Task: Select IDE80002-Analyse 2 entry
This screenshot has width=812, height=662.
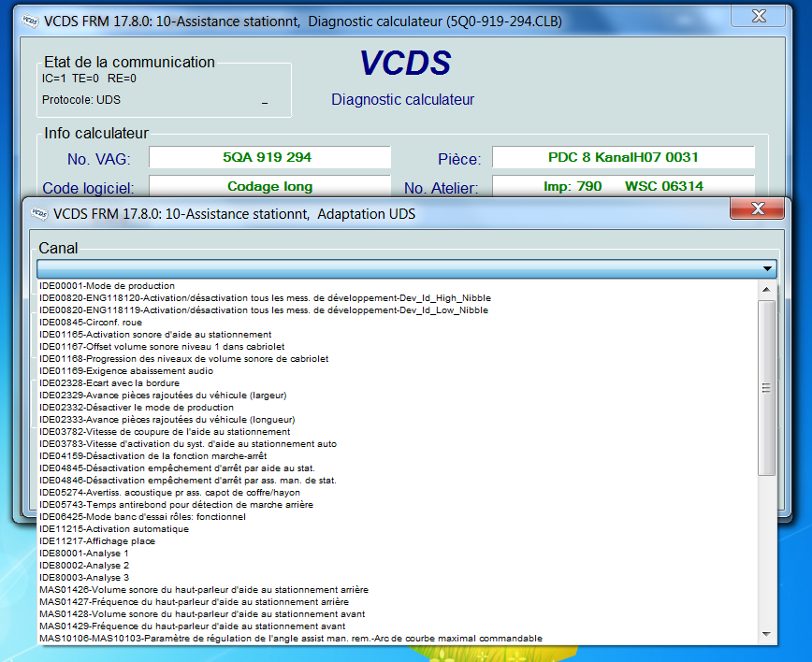Action: point(84,566)
